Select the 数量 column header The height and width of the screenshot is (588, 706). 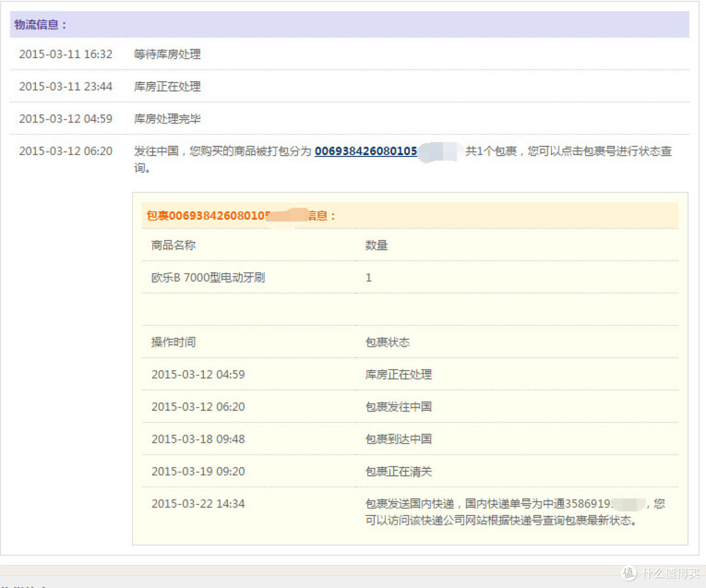click(x=377, y=245)
